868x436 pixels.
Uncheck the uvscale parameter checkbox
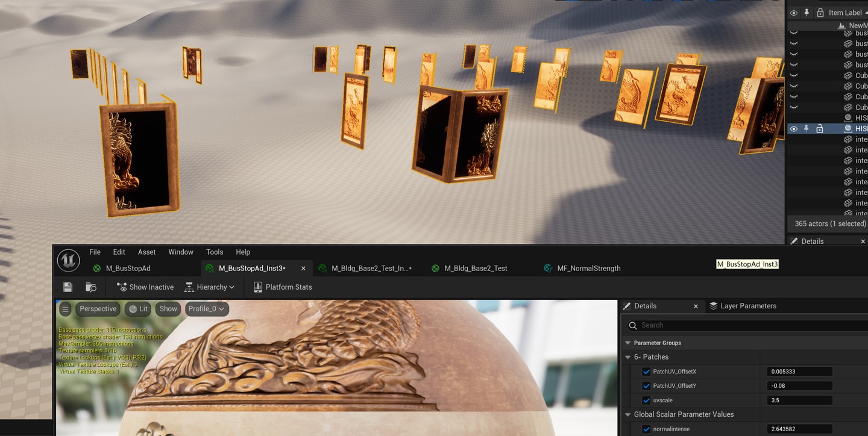[x=646, y=400]
